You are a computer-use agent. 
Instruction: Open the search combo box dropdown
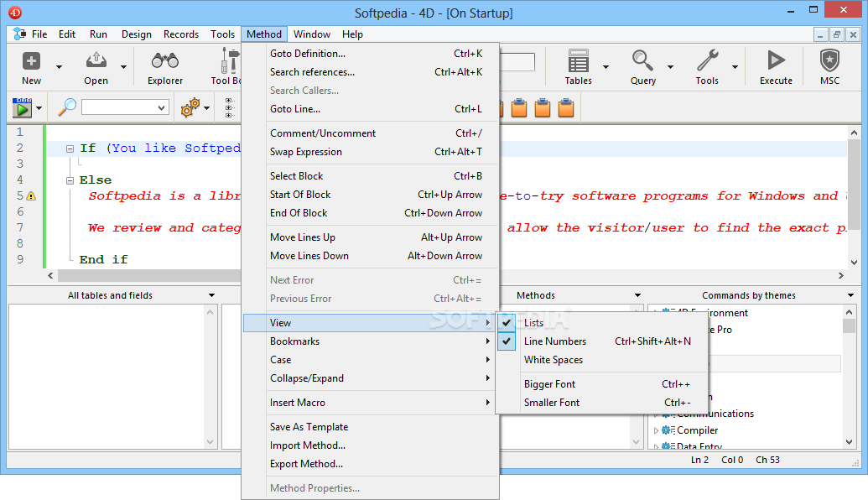(x=162, y=107)
